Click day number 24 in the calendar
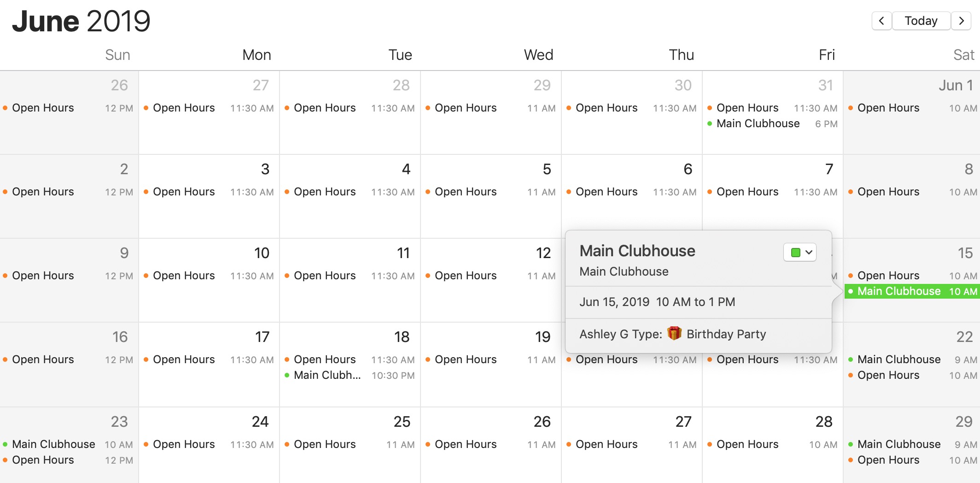Image resolution: width=980 pixels, height=483 pixels. tap(260, 422)
